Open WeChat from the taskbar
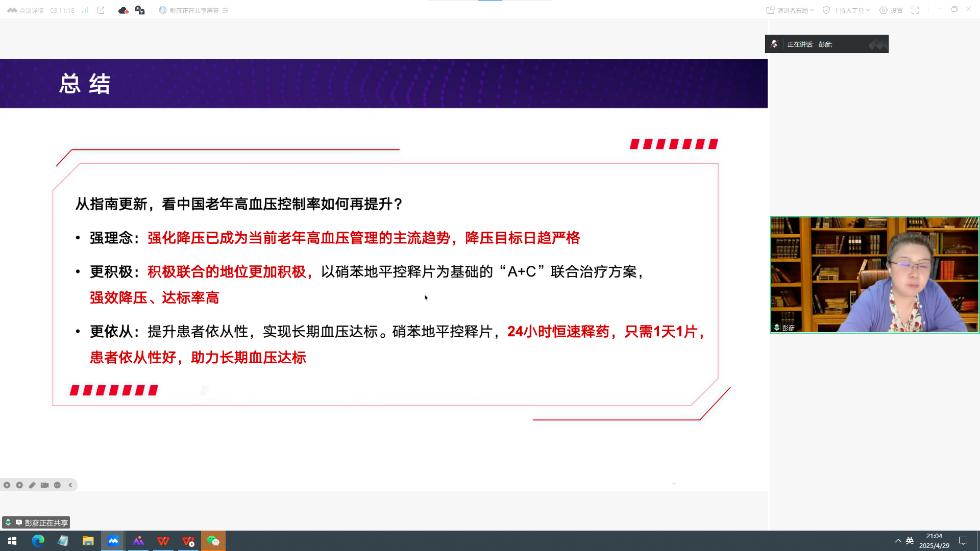The height and width of the screenshot is (551, 980). 213,541
